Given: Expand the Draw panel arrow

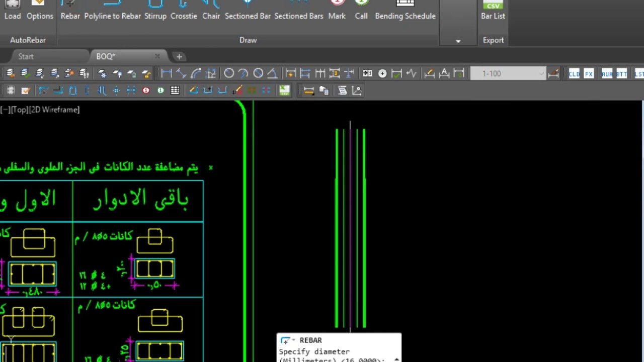Looking at the screenshot, I should click(458, 41).
